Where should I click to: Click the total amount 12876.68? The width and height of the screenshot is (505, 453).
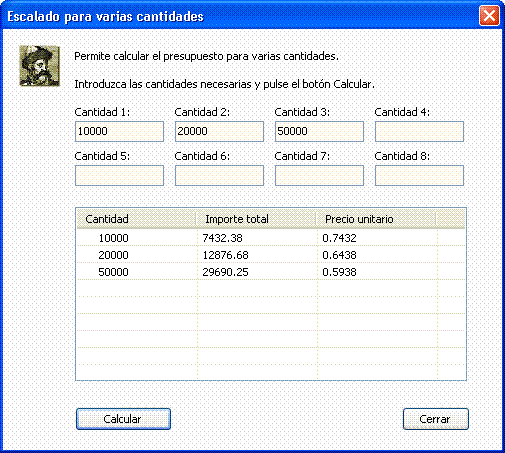pos(225,255)
